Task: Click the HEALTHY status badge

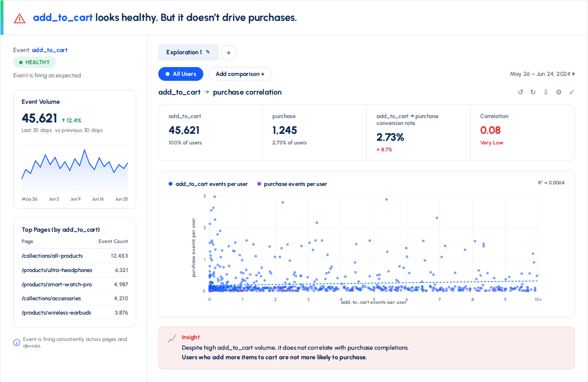Action: coord(34,62)
